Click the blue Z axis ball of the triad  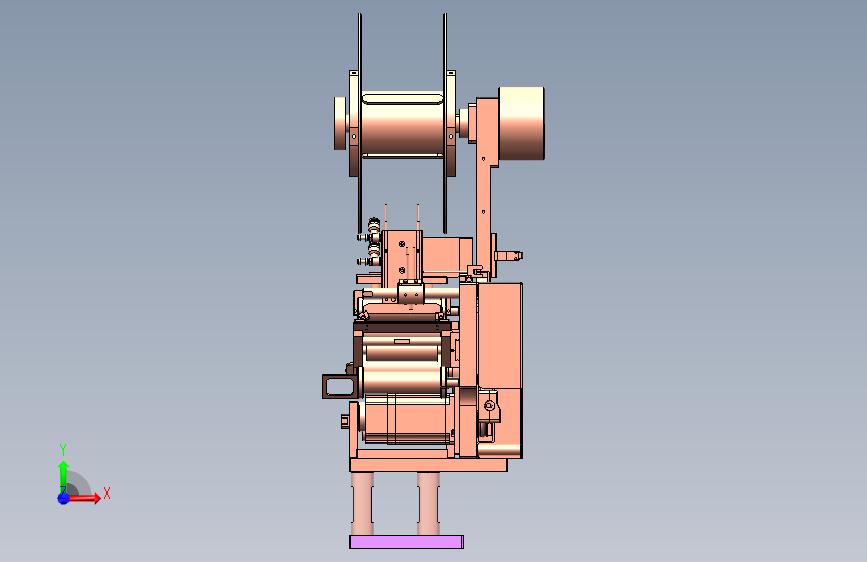(64, 498)
